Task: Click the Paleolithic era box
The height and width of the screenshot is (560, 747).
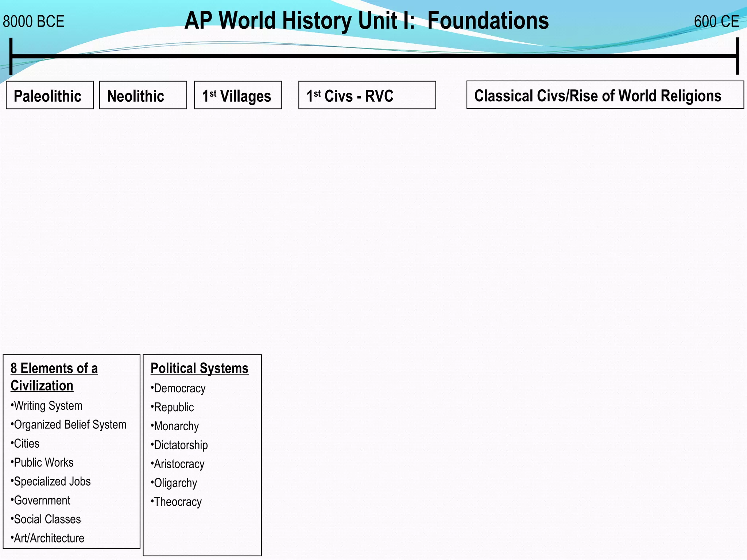Action: (50, 95)
